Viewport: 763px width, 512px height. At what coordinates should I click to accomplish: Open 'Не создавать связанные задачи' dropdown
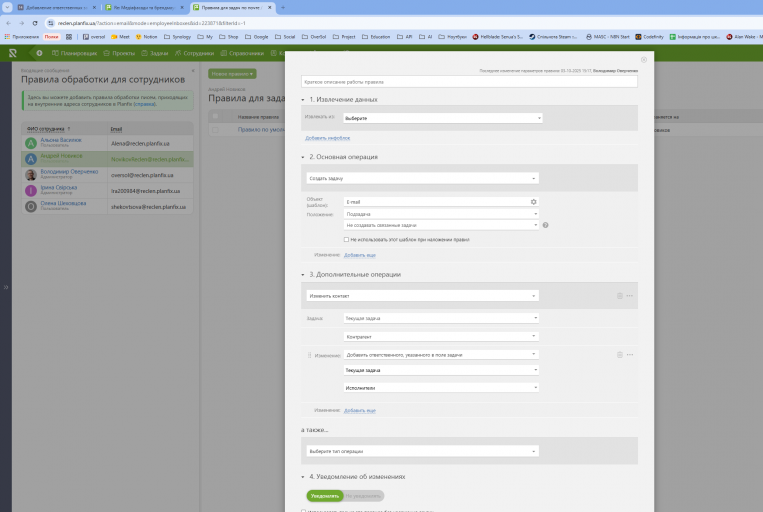[441, 225]
